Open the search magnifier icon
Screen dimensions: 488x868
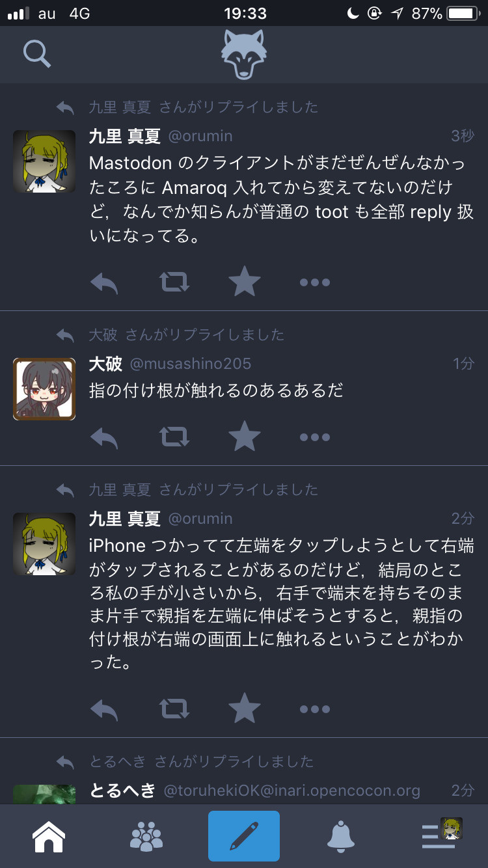[37, 54]
